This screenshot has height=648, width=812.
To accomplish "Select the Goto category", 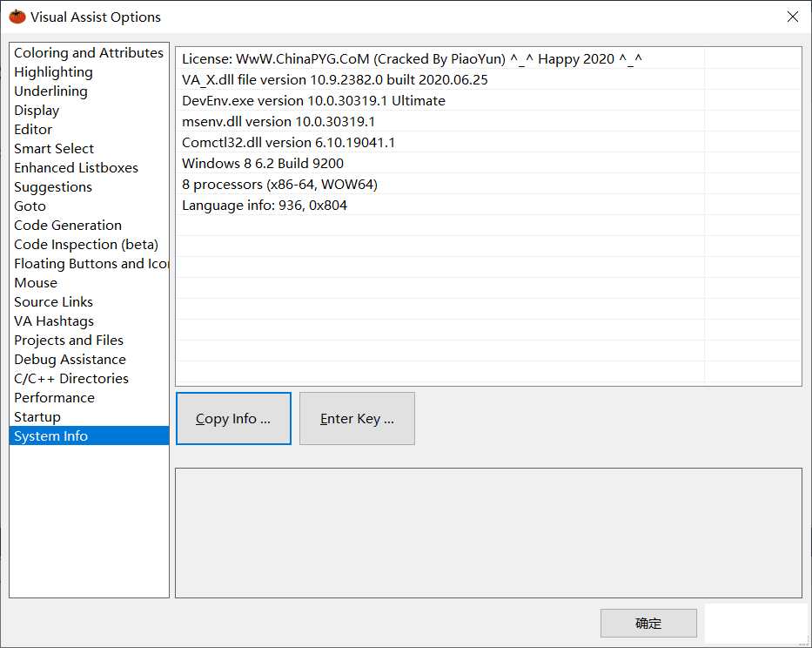I will tap(89, 206).
